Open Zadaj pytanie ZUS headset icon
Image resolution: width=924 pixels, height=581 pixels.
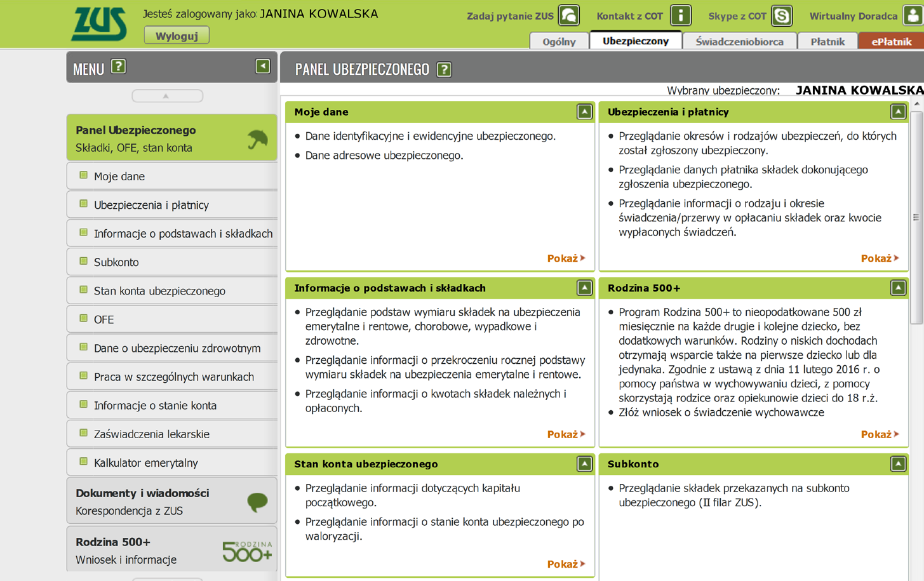(569, 15)
